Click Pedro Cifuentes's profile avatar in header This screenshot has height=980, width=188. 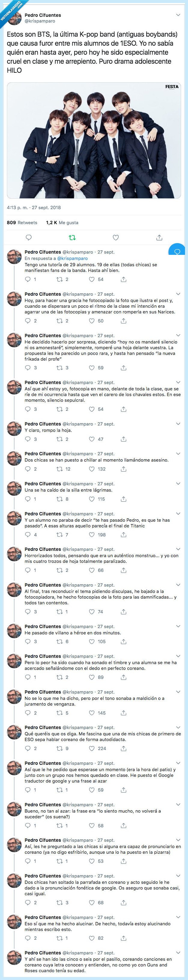tap(14, 18)
